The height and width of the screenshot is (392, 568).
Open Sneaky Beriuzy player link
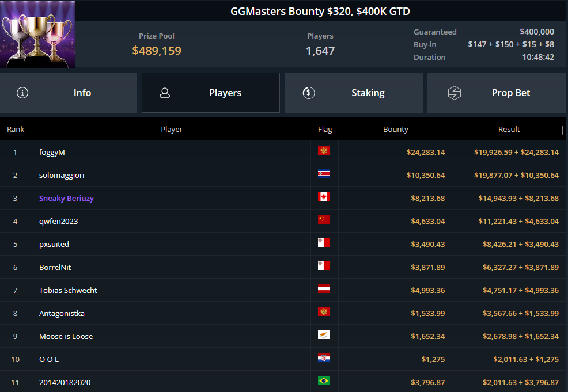(66, 199)
